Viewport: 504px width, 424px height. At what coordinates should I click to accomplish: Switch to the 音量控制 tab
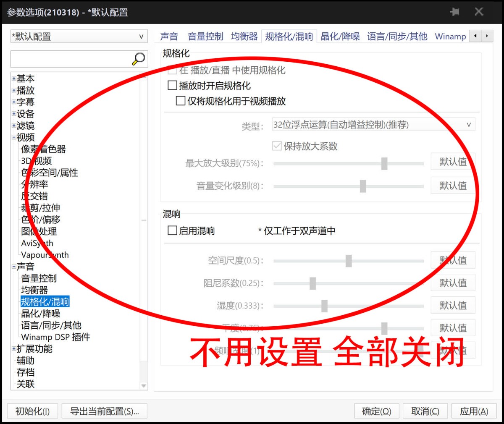coord(205,37)
